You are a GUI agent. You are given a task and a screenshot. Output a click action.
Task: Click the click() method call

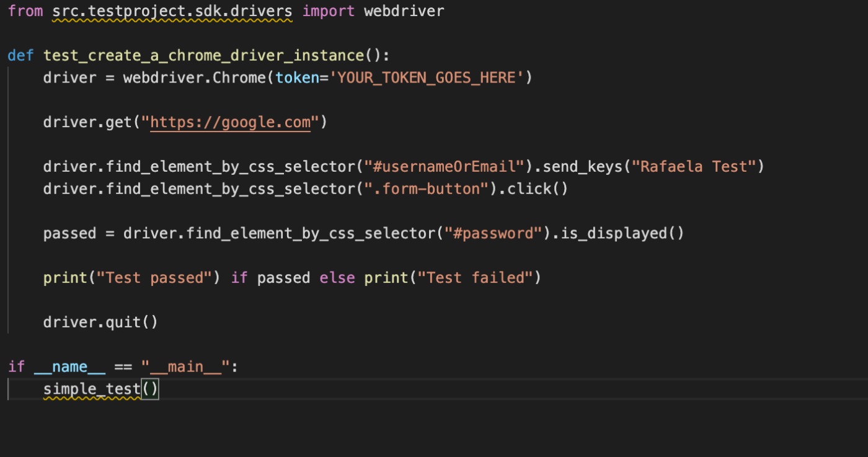click(538, 189)
